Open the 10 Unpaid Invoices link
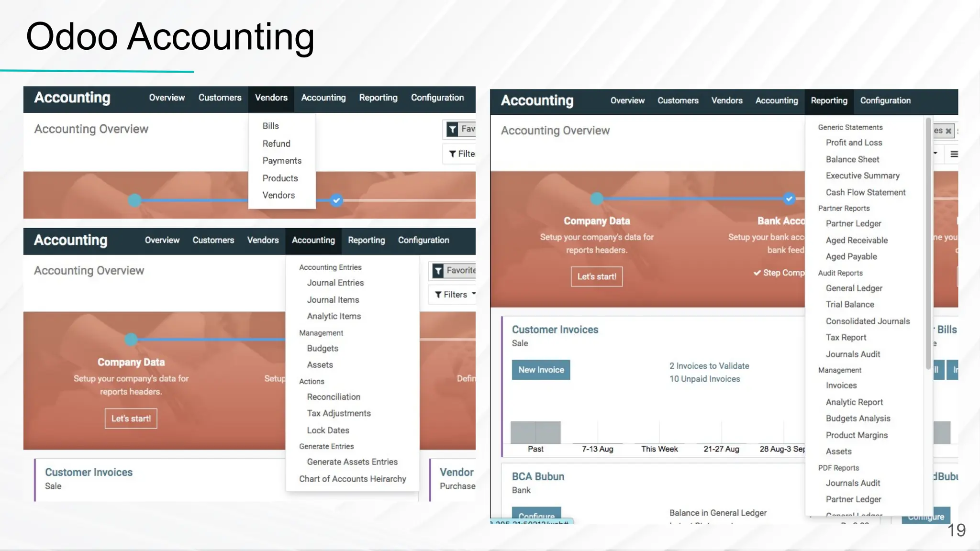Screen dimensions: 980x551 pos(704,379)
